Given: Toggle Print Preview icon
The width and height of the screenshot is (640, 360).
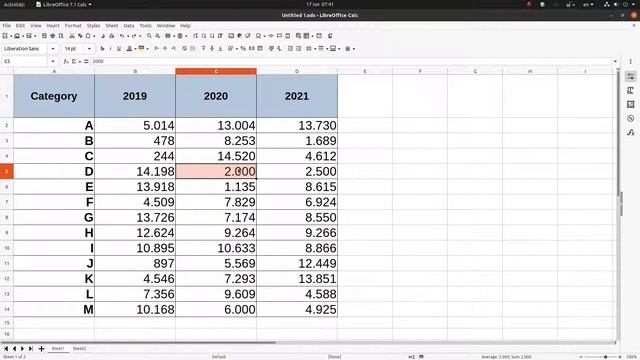Looking at the screenshot, I should (x=61, y=36).
